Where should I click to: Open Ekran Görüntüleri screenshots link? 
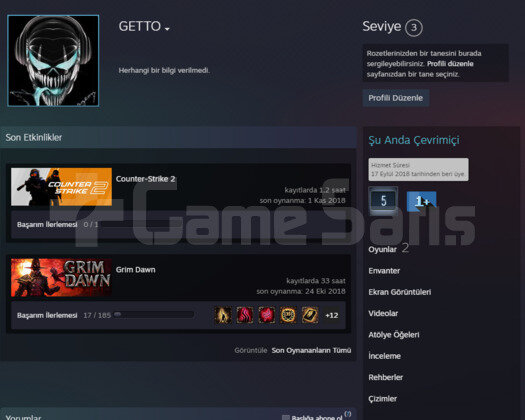400,292
